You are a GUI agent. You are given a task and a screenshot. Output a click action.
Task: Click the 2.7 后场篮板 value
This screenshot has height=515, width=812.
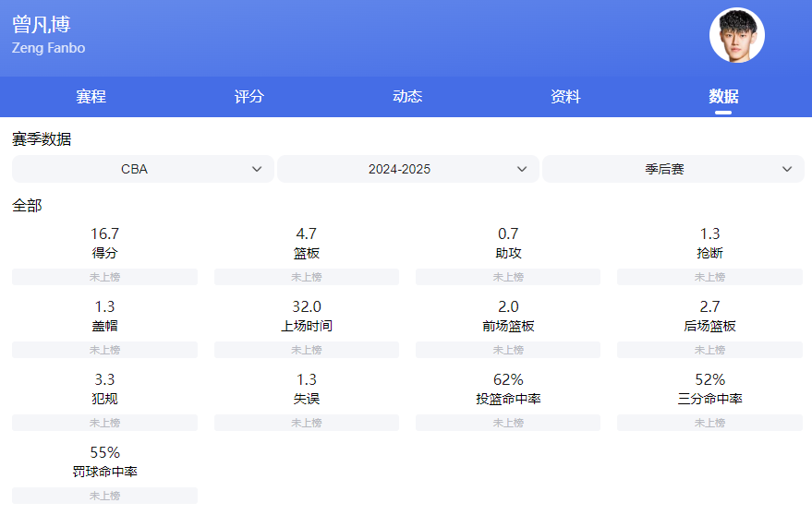pyautogui.click(x=710, y=307)
